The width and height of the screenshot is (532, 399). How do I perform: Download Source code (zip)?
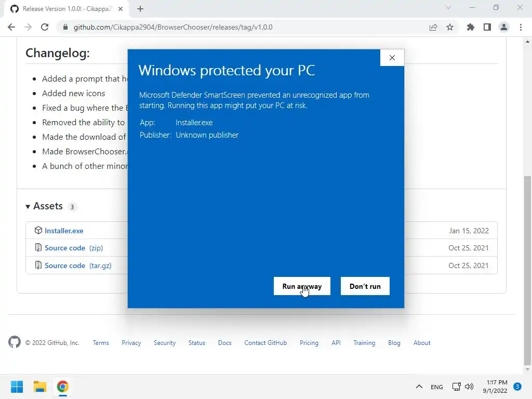point(74,248)
